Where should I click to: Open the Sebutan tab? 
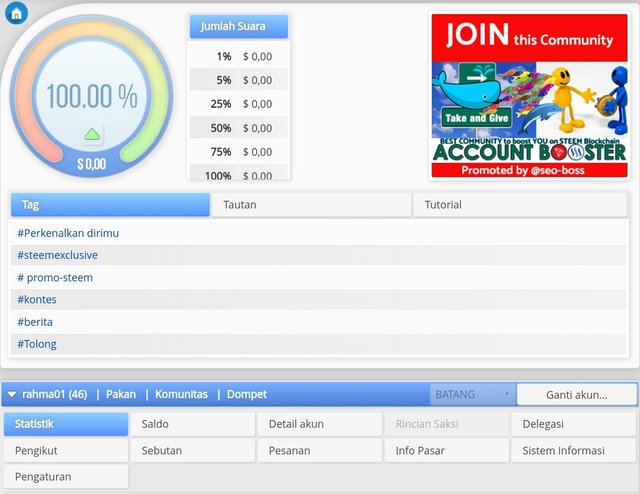(x=193, y=450)
